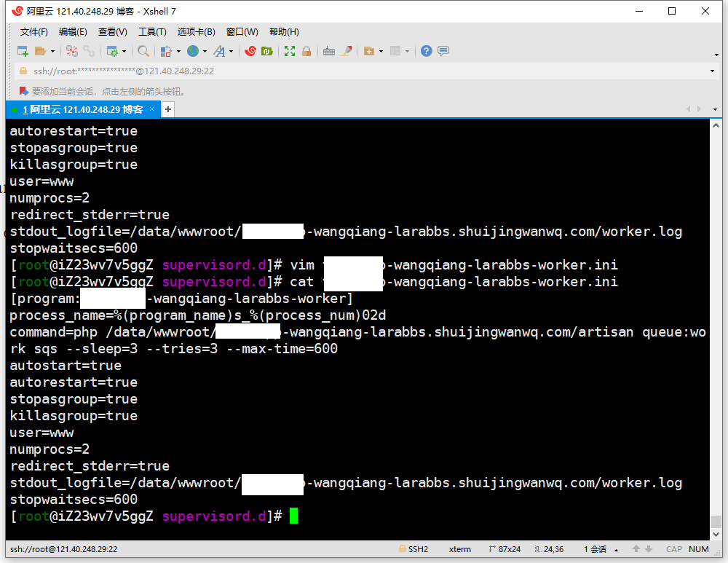Click the New Session toolbar icon
This screenshot has width=728, height=563.
click(x=23, y=51)
